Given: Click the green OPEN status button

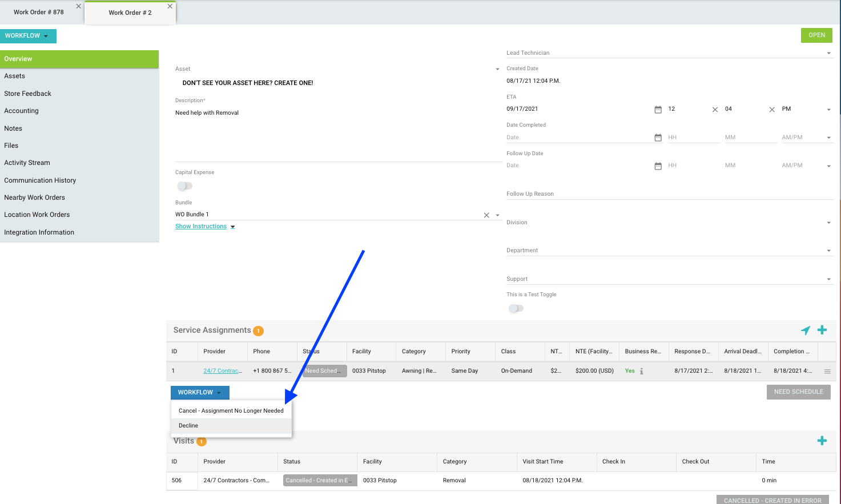Looking at the screenshot, I should (816, 35).
